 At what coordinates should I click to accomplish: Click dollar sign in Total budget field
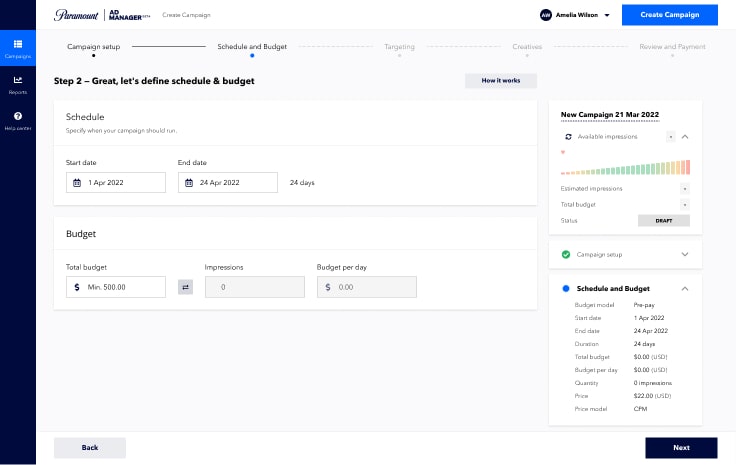pyautogui.click(x=77, y=287)
